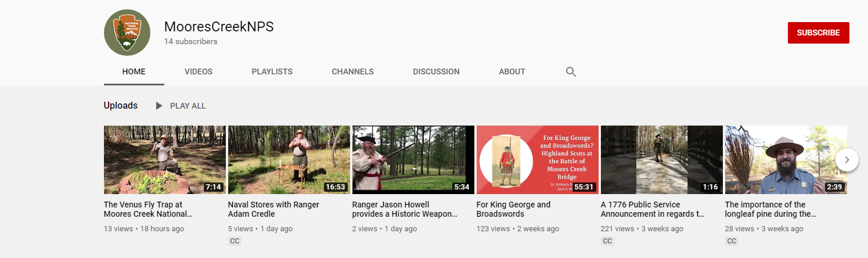The image size is (868, 258).
Task: Open the Uploads section heading
Action: coord(121,106)
